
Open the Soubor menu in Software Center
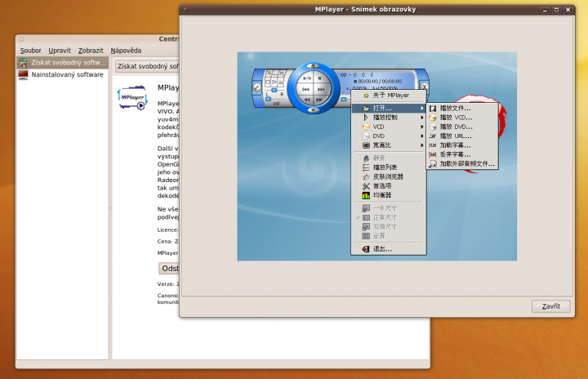(31, 51)
